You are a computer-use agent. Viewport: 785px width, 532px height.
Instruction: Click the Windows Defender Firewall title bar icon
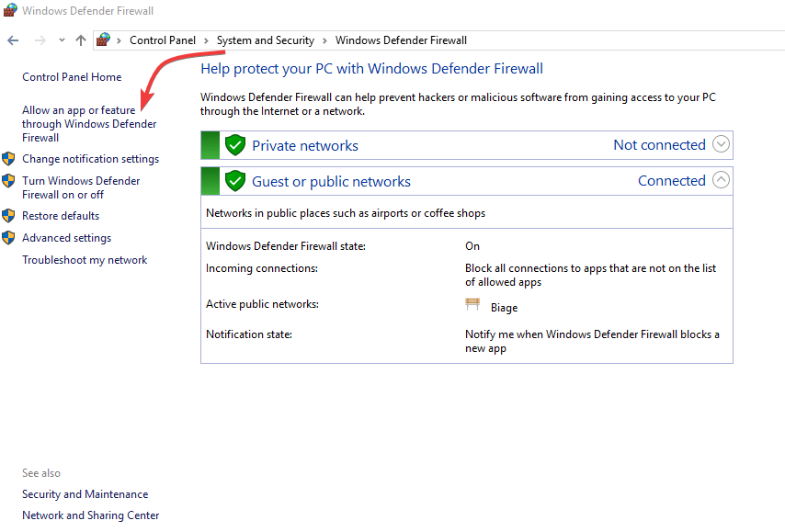10,10
